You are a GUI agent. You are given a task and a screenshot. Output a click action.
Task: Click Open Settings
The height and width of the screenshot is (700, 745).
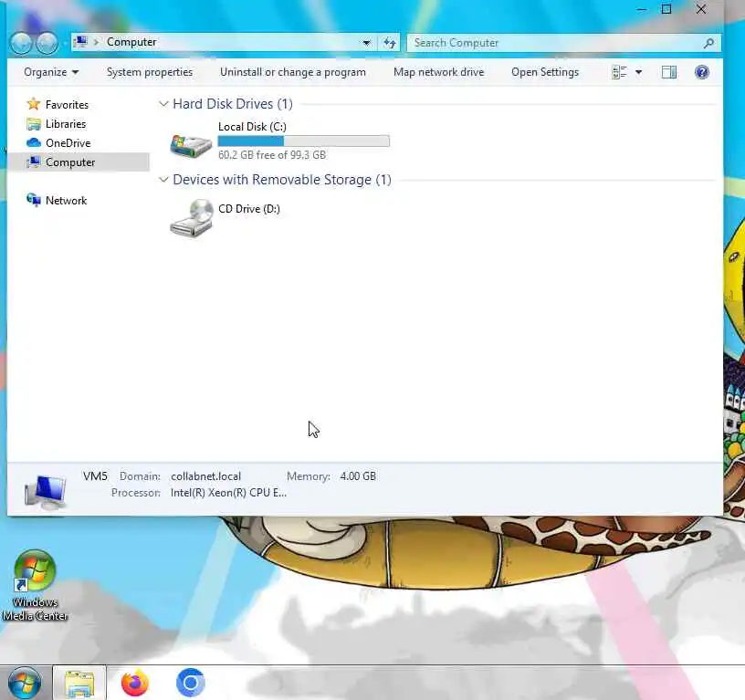click(545, 72)
